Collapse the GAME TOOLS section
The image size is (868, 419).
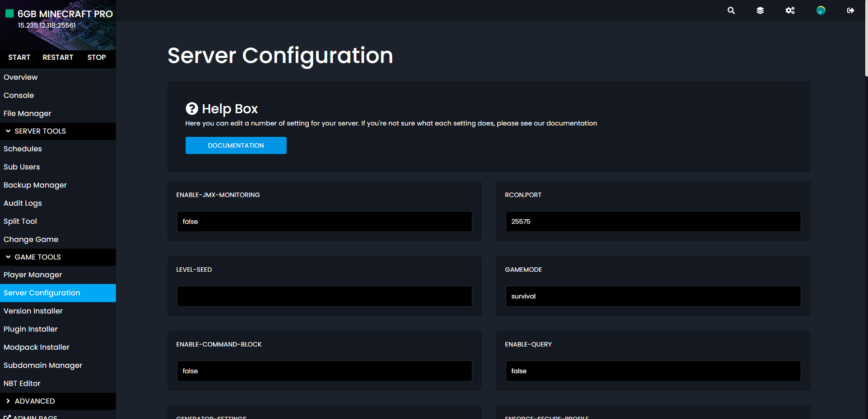pyautogui.click(x=58, y=257)
